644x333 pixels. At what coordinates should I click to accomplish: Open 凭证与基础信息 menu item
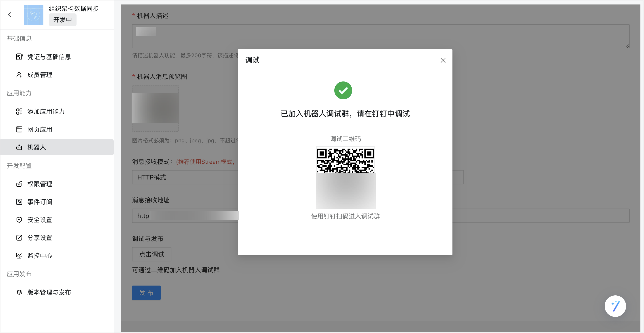click(x=57, y=57)
